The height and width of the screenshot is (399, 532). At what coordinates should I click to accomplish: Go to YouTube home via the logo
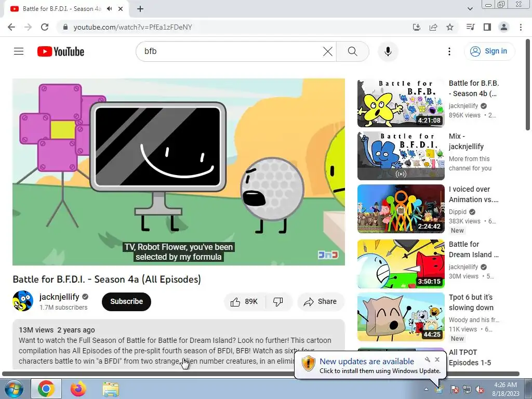coord(60,51)
